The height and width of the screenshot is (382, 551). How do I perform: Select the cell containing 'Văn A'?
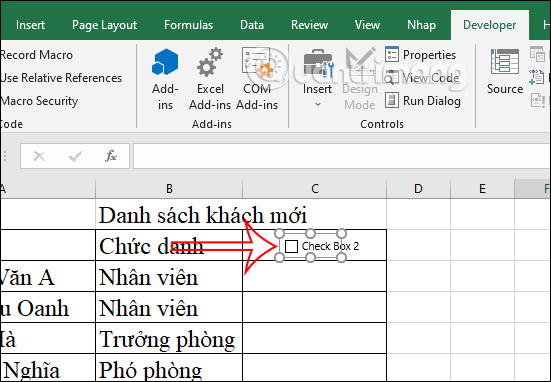tap(48, 277)
